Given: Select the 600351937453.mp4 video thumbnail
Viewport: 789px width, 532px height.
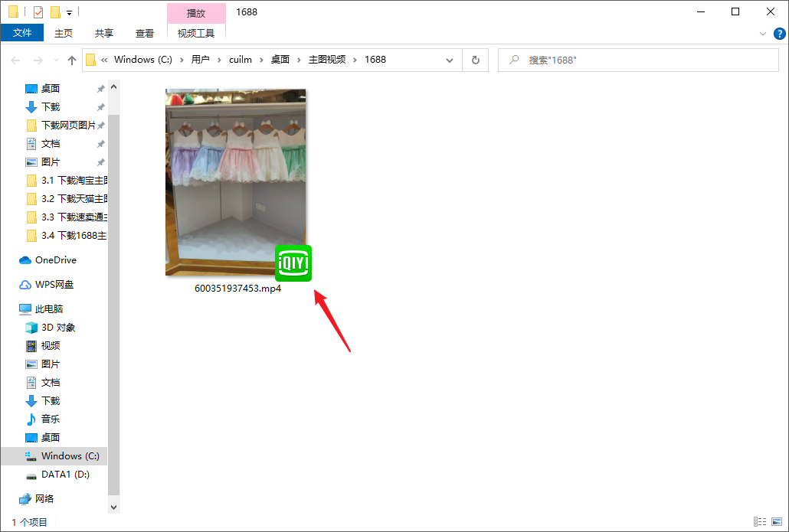Looking at the screenshot, I should [x=235, y=182].
